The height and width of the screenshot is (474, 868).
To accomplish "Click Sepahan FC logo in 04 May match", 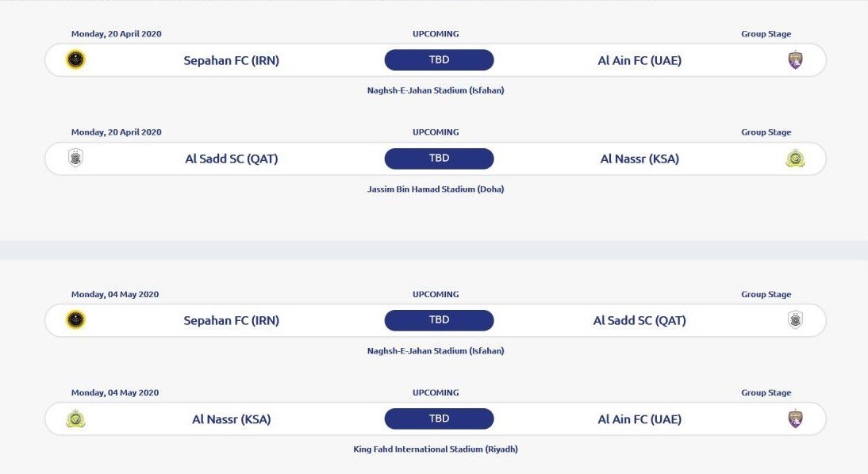I will [76, 320].
